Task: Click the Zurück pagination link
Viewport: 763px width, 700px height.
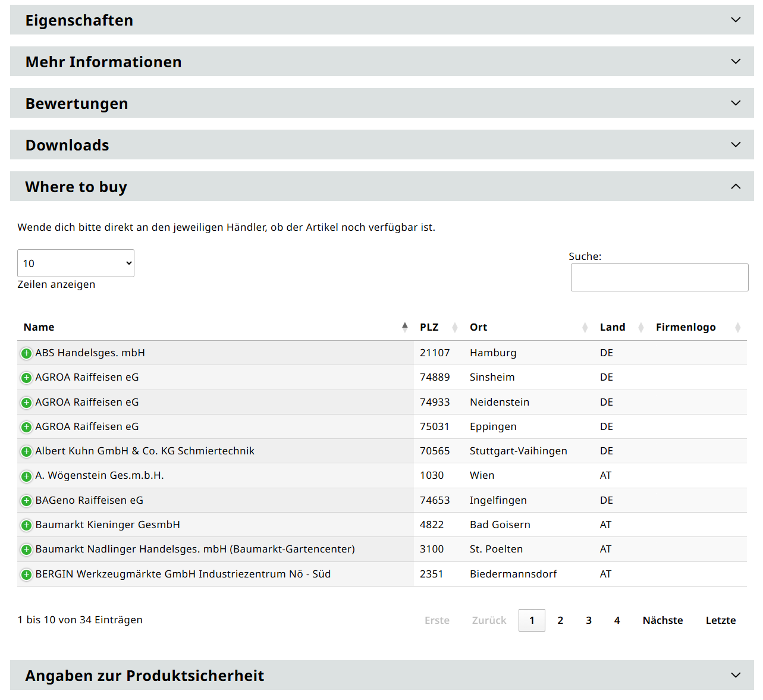Action: [489, 620]
